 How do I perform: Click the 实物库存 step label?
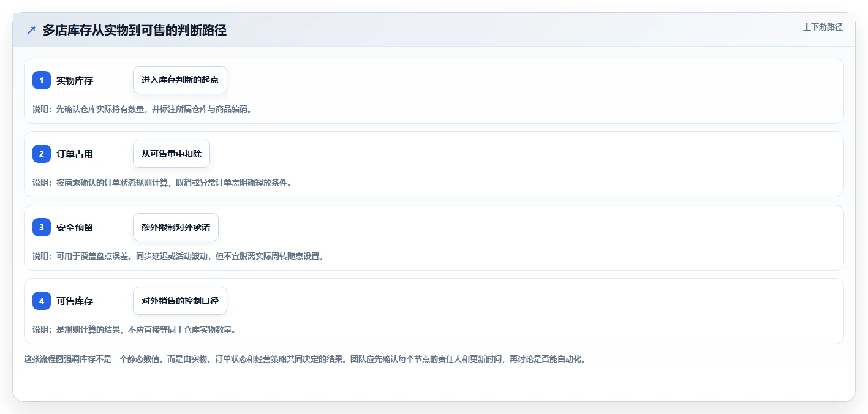(x=75, y=80)
